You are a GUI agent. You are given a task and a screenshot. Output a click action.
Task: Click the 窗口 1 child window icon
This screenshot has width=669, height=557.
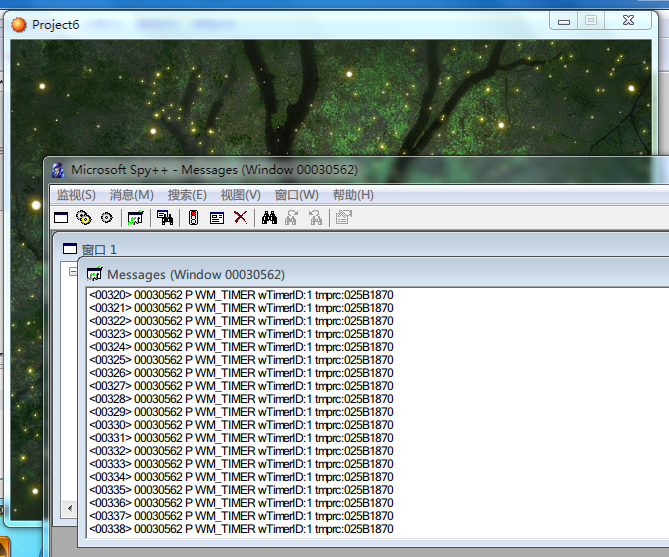(x=70, y=249)
